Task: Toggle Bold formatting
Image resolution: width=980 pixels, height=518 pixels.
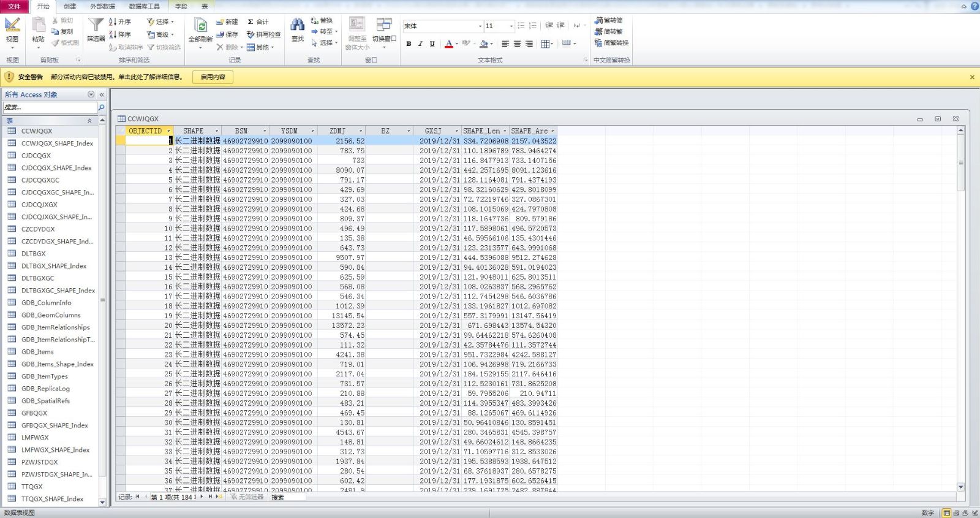Action: pyautogui.click(x=409, y=44)
